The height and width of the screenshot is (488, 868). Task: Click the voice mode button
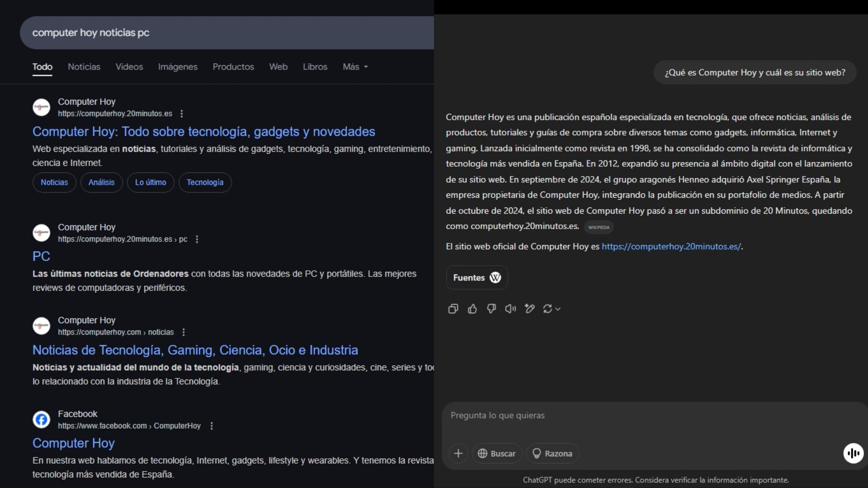tap(853, 453)
